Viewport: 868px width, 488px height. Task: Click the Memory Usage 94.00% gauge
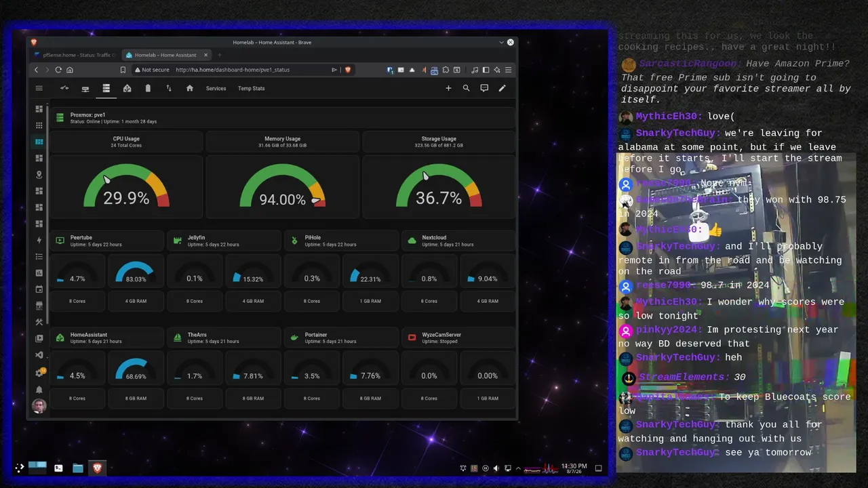click(282, 185)
